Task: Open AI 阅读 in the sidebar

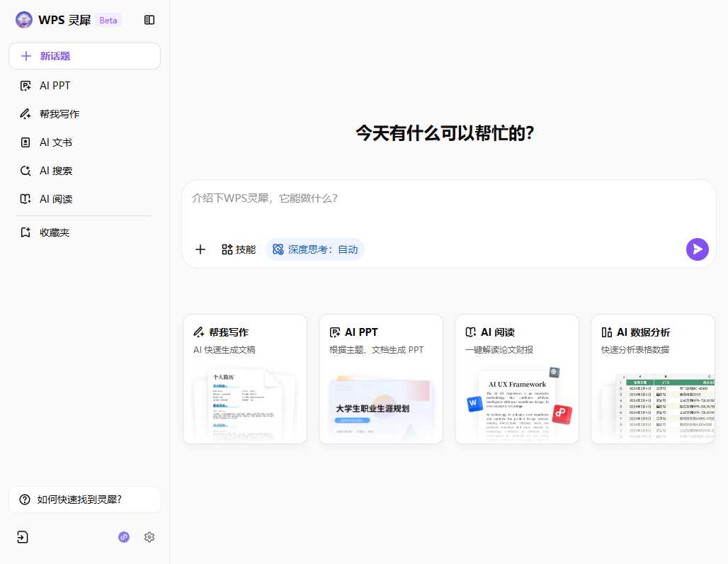Action: click(55, 198)
